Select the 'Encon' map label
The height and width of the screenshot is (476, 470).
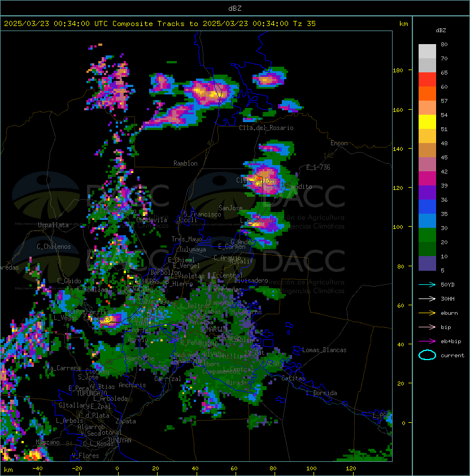click(x=339, y=143)
